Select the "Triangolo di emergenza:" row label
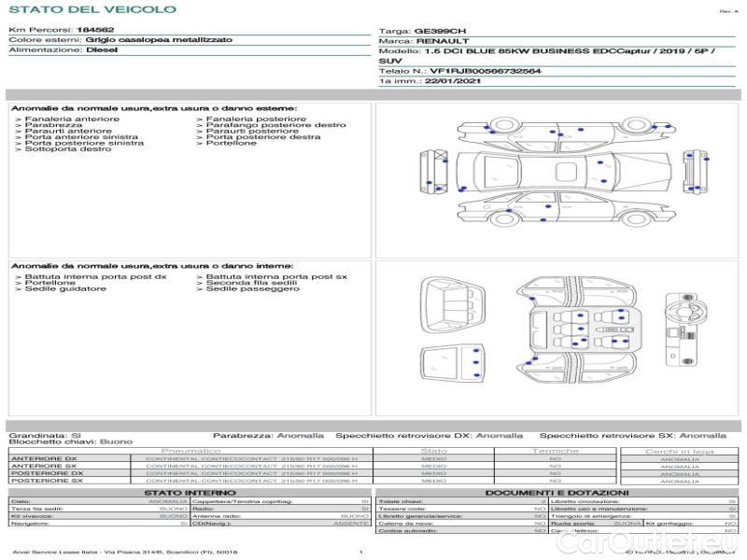This screenshot has width=747, height=560. coord(591,516)
